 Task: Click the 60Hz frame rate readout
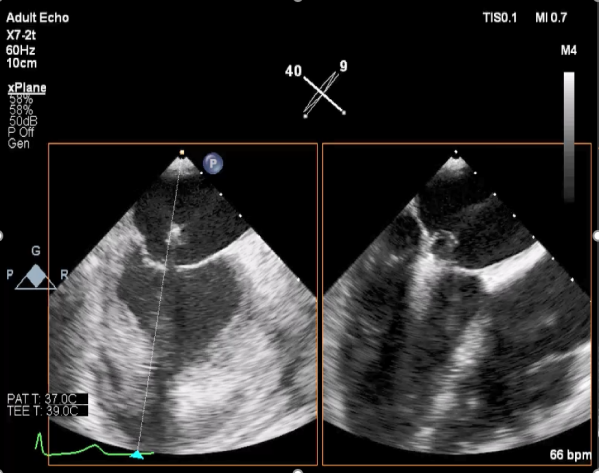click(x=21, y=50)
